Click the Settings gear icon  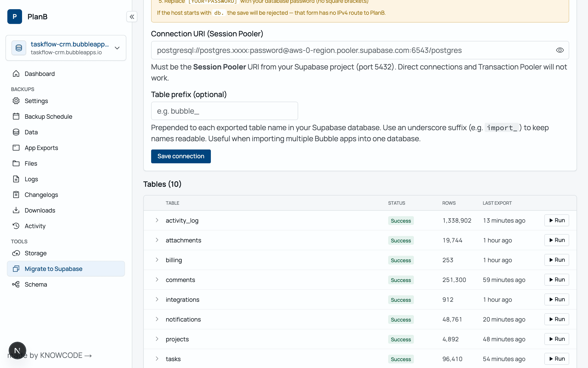[x=16, y=101]
